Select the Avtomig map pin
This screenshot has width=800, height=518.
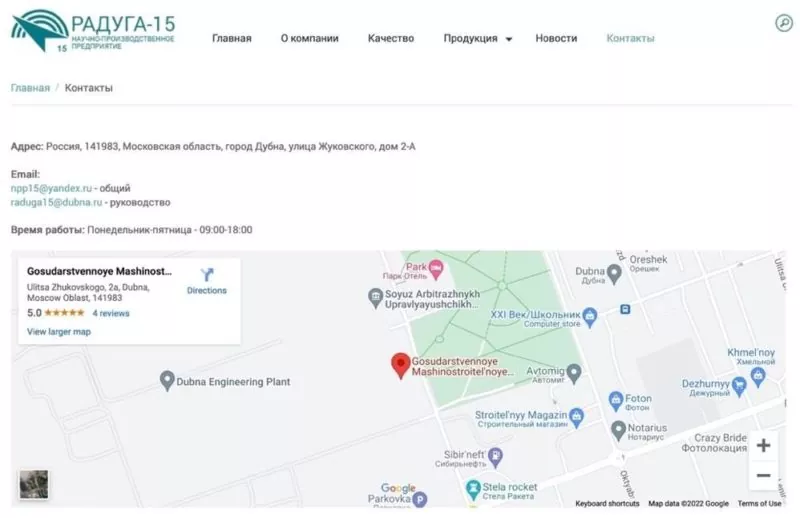(574, 374)
